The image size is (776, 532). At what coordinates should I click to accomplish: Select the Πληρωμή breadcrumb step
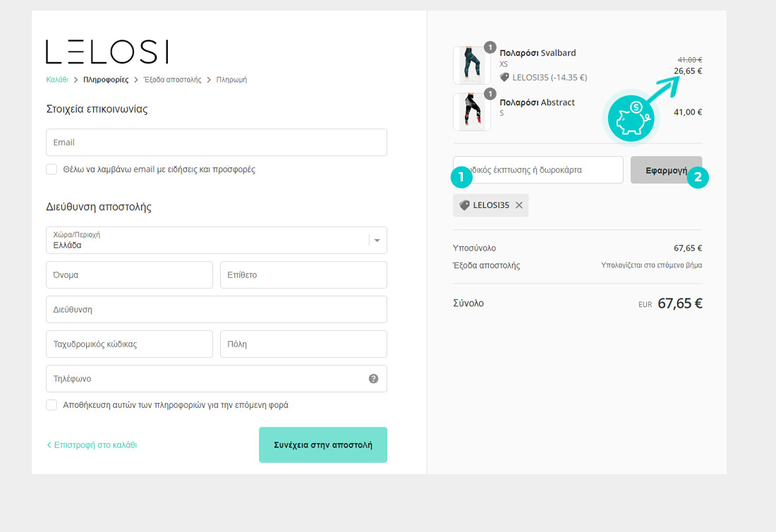pos(231,80)
